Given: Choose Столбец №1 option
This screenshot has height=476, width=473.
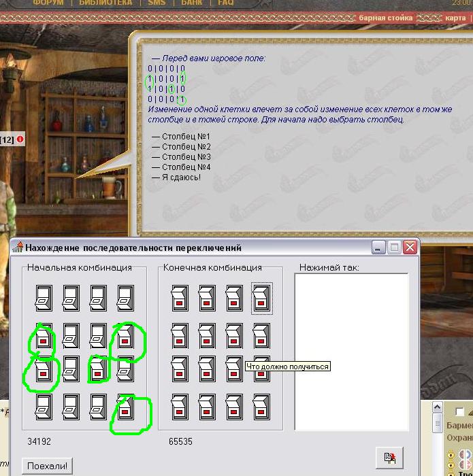Looking at the screenshot, I should [x=186, y=137].
